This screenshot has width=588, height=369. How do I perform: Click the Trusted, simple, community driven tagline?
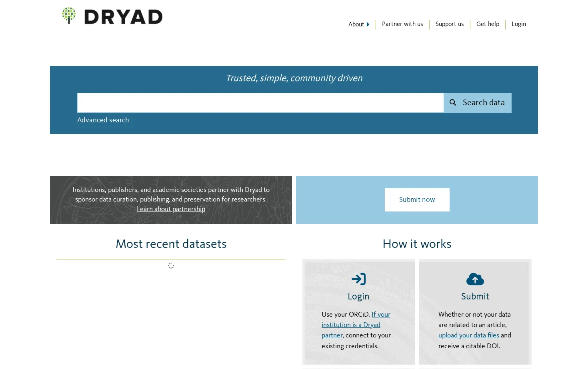(294, 78)
